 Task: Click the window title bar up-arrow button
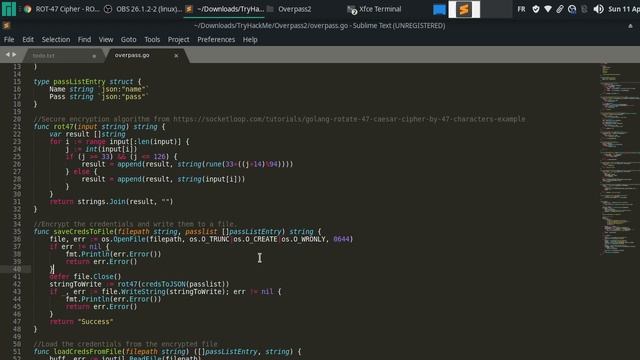coord(630,26)
